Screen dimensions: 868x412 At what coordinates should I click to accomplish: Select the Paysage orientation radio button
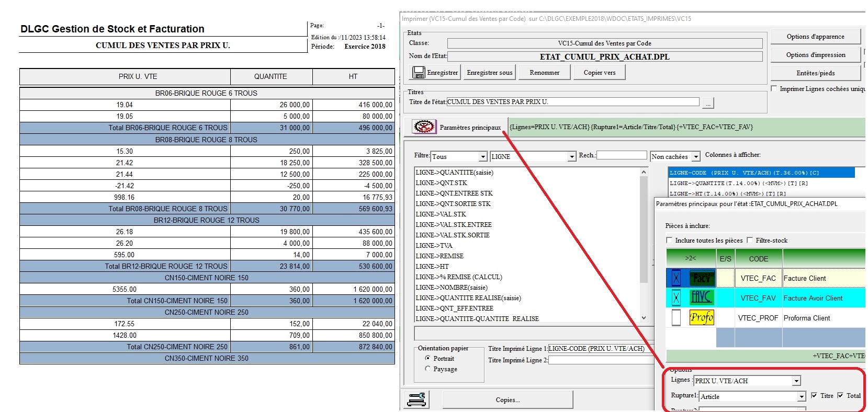pyautogui.click(x=428, y=369)
